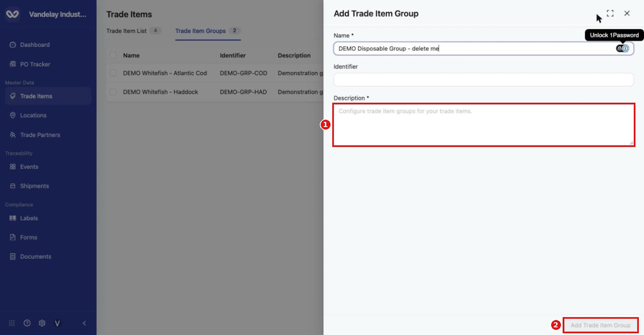Viewport: 644px width, 335px height.
Task: Open Trade Partners section
Action: click(48, 135)
